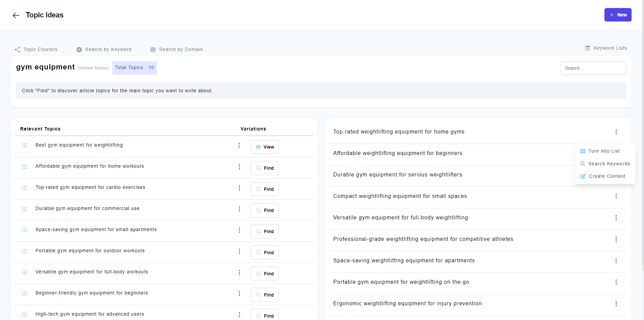Select the Topic Clusters share icon
The image size is (644, 320).
point(17,49)
